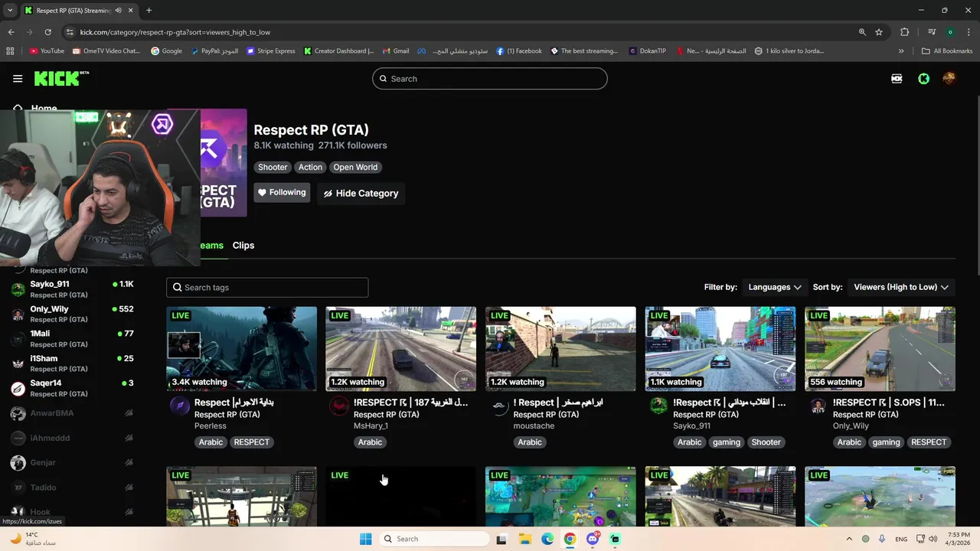Open Saqer14 in sidebar list

(73, 388)
